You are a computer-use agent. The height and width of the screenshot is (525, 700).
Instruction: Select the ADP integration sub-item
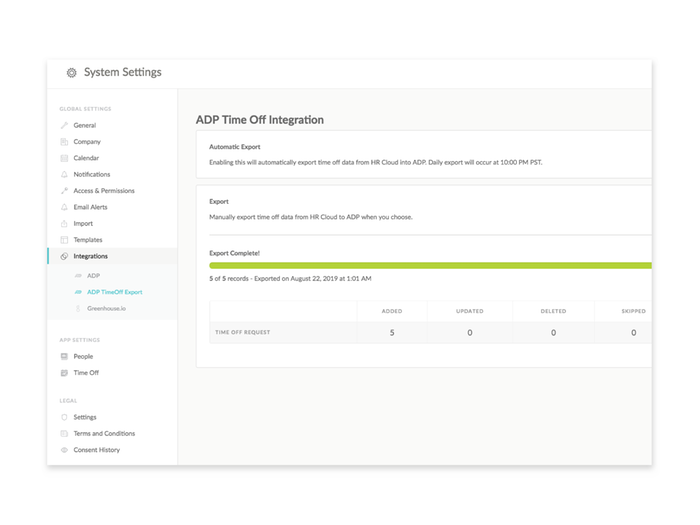click(93, 276)
